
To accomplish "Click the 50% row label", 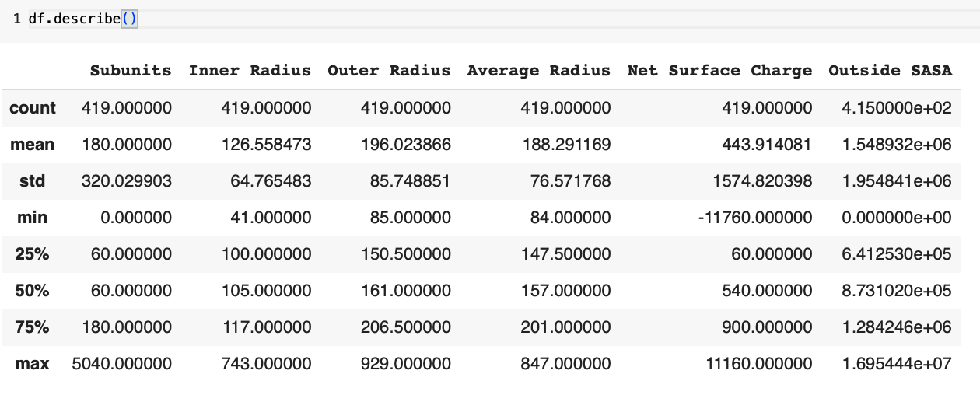I will pyautogui.click(x=33, y=291).
